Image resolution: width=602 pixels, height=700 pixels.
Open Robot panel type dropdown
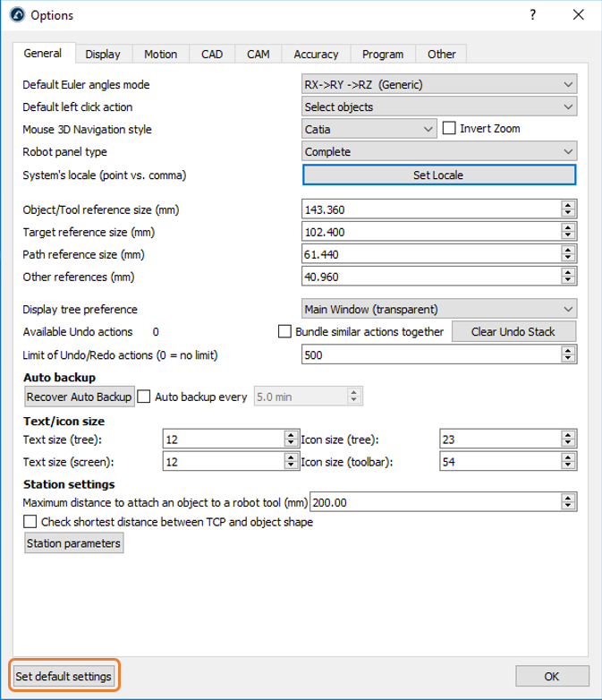[439, 152]
